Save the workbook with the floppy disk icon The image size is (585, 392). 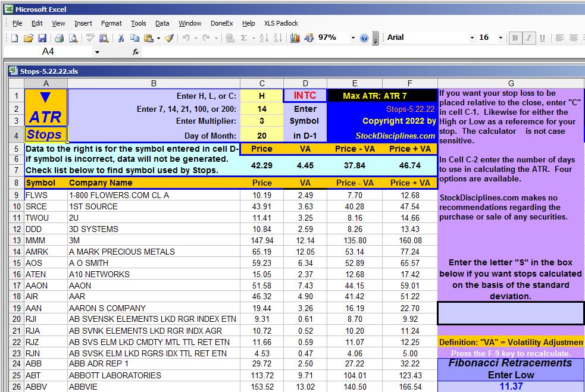tap(42, 37)
